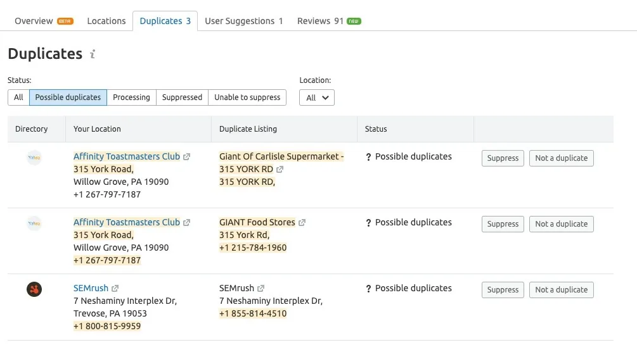Open SEMrush link in Your Location column

(91, 287)
